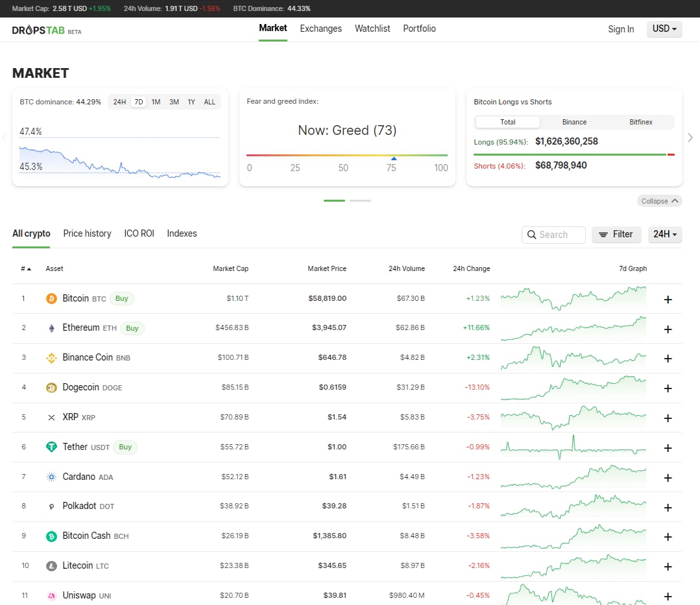Switch Longs vs Shorts to Bitfinex
The image size is (700, 605).
coord(640,123)
